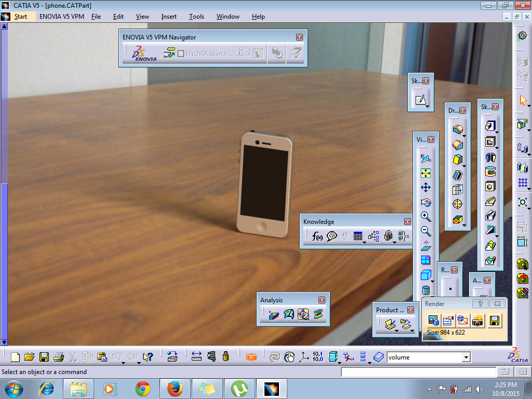
Task: Pick the Thickness tool icon
Action: tap(458, 189)
